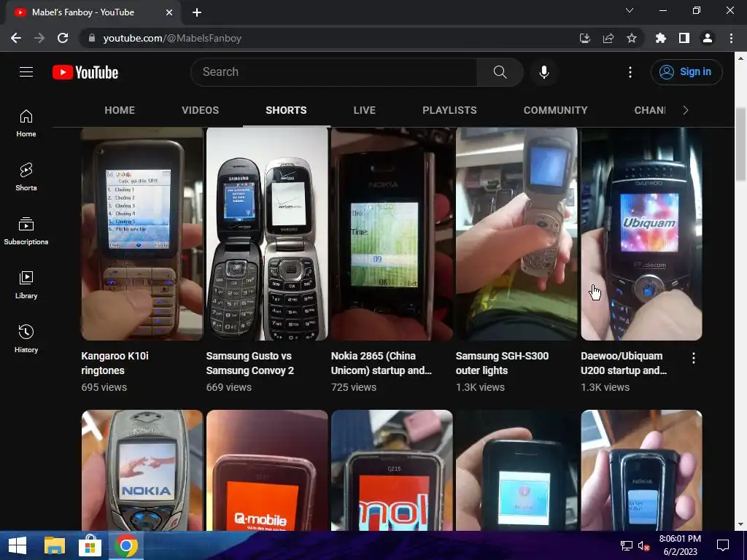Open History in sidebar
The width and height of the screenshot is (747, 560).
coord(26,338)
